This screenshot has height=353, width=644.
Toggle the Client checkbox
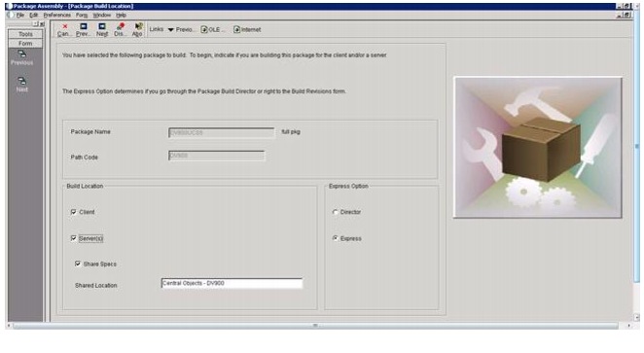74,212
